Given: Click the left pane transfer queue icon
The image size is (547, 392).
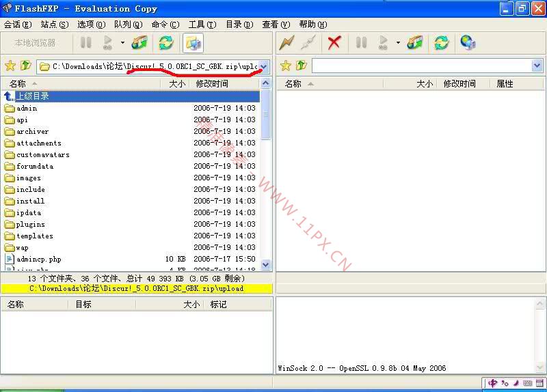Looking at the screenshot, I should point(139,43).
